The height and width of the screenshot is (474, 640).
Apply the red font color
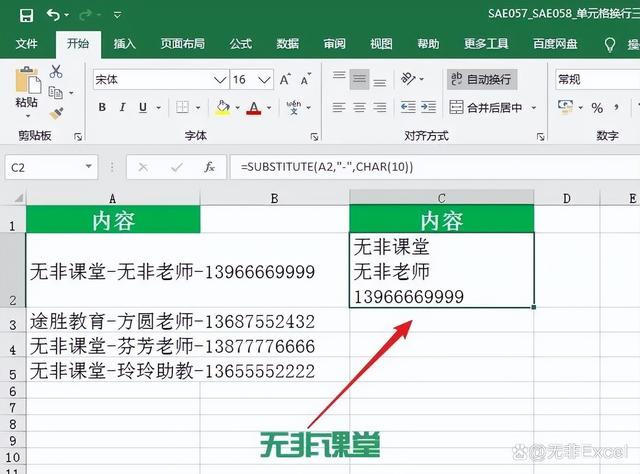click(x=253, y=108)
